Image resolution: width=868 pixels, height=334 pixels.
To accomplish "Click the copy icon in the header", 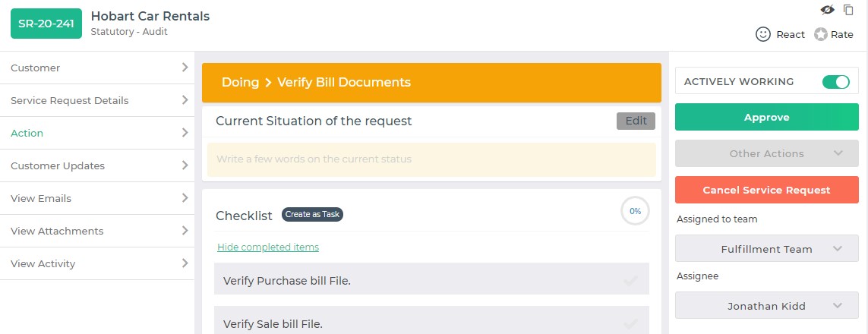I will coord(848,9).
